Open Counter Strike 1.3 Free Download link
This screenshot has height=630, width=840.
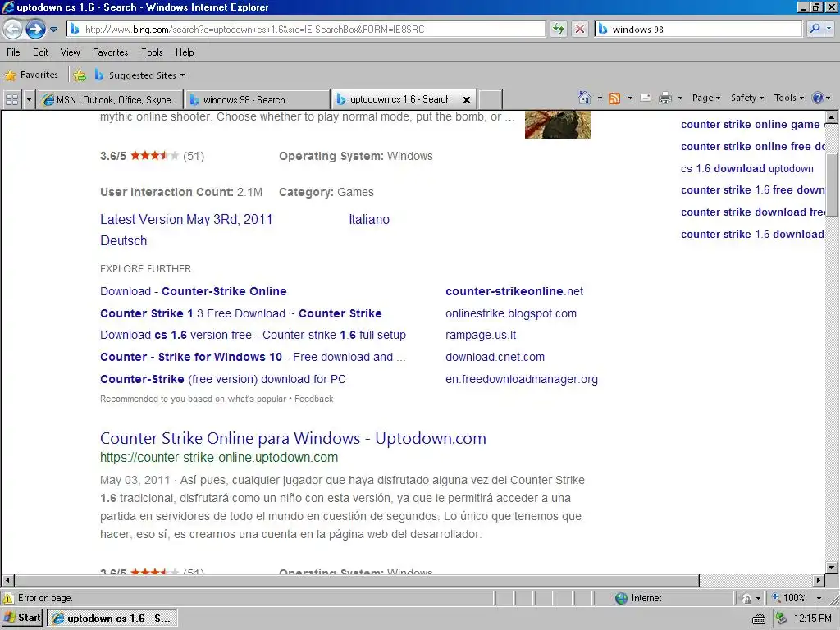click(x=241, y=313)
